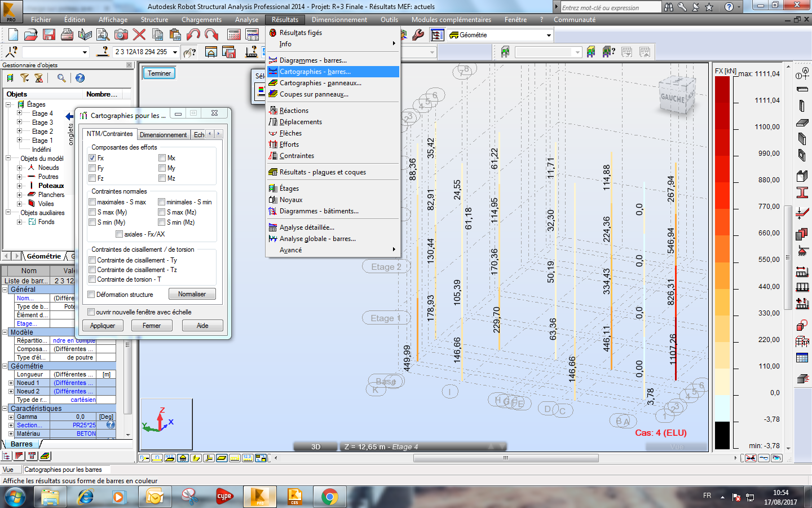Uncheck the Fx force component

click(x=92, y=158)
